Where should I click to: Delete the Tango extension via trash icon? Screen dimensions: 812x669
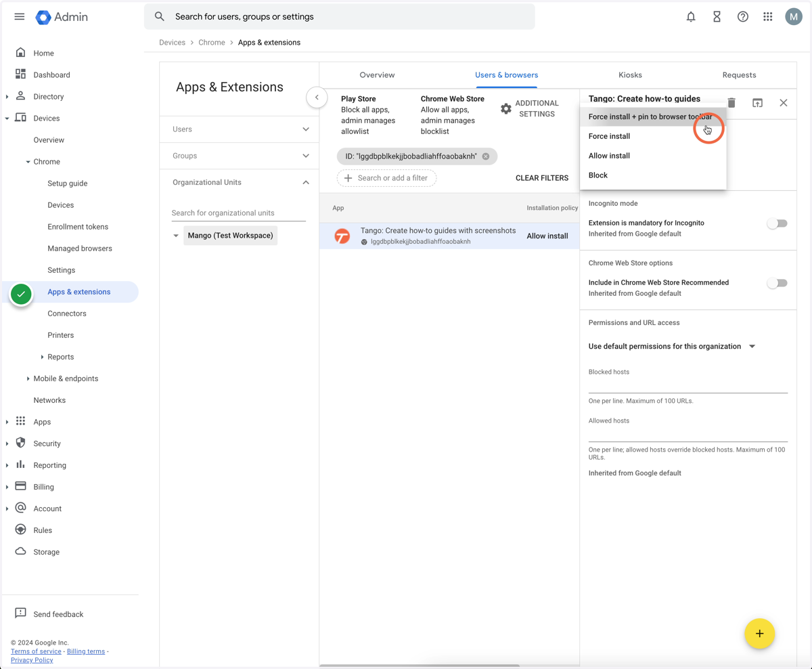pyautogui.click(x=731, y=103)
